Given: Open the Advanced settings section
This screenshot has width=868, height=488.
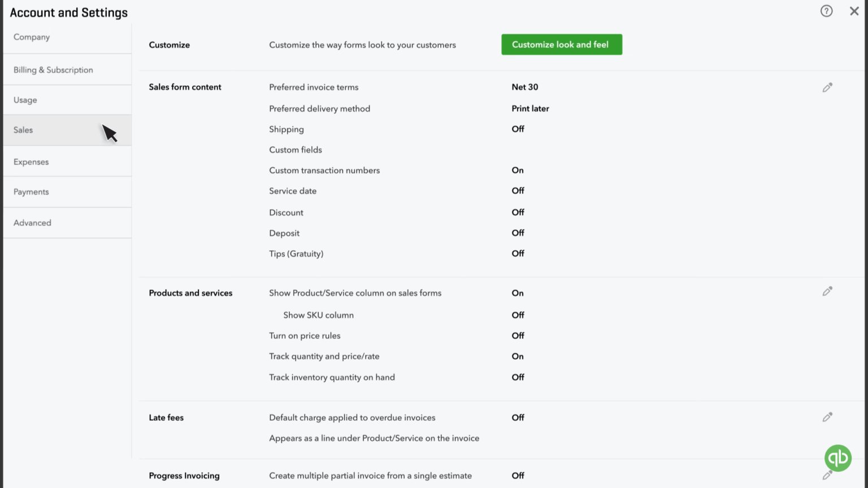Looking at the screenshot, I should (x=32, y=223).
